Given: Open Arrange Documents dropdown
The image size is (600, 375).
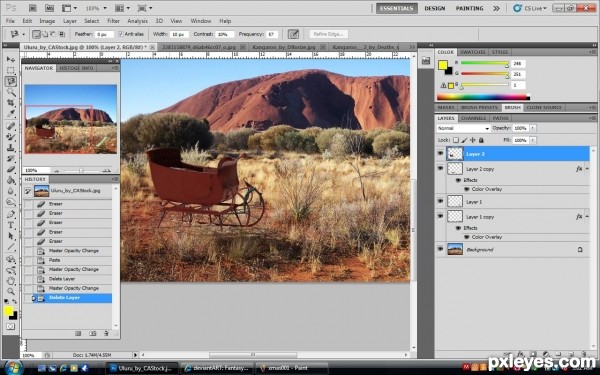Looking at the screenshot, I should click(123, 8).
